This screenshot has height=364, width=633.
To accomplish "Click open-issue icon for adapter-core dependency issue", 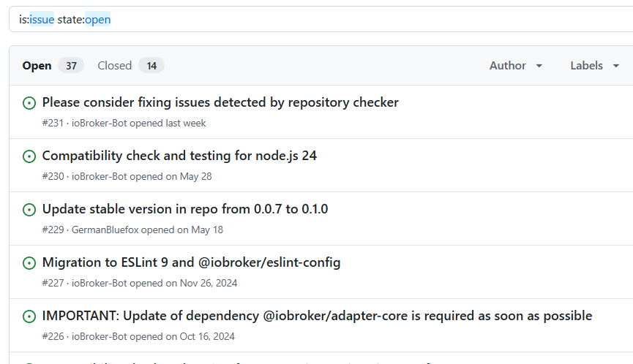I will click(x=29, y=316).
